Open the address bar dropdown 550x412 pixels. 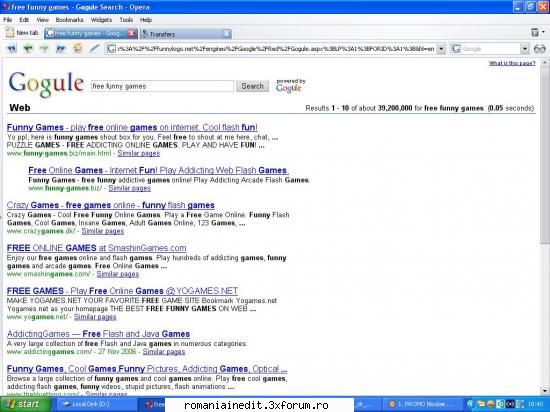click(441, 49)
